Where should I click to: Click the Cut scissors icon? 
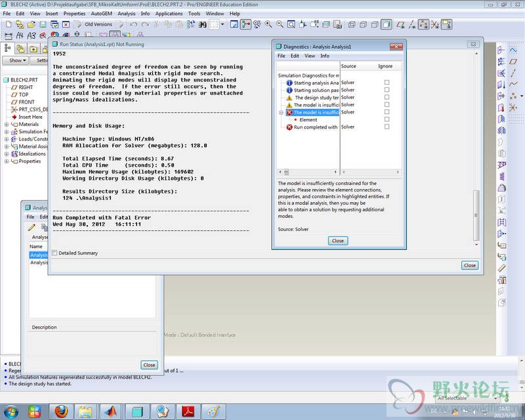click(x=156, y=24)
